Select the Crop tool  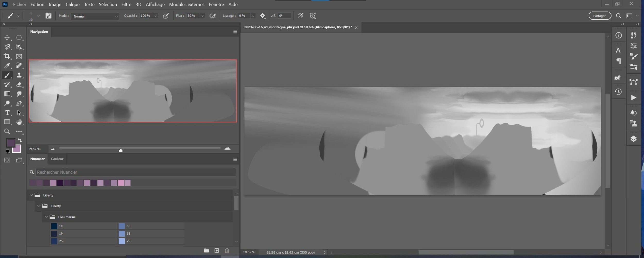point(7,56)
